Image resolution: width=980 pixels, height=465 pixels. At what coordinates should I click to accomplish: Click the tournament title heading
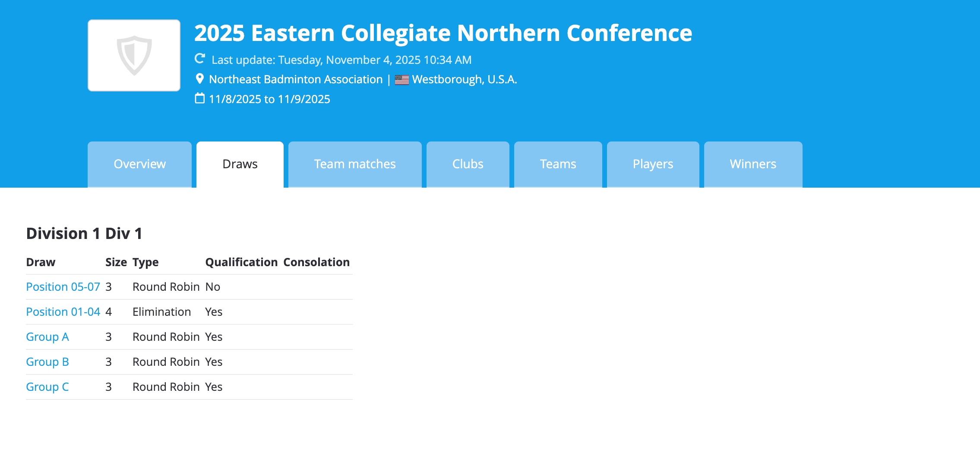(x=443, y=33)
